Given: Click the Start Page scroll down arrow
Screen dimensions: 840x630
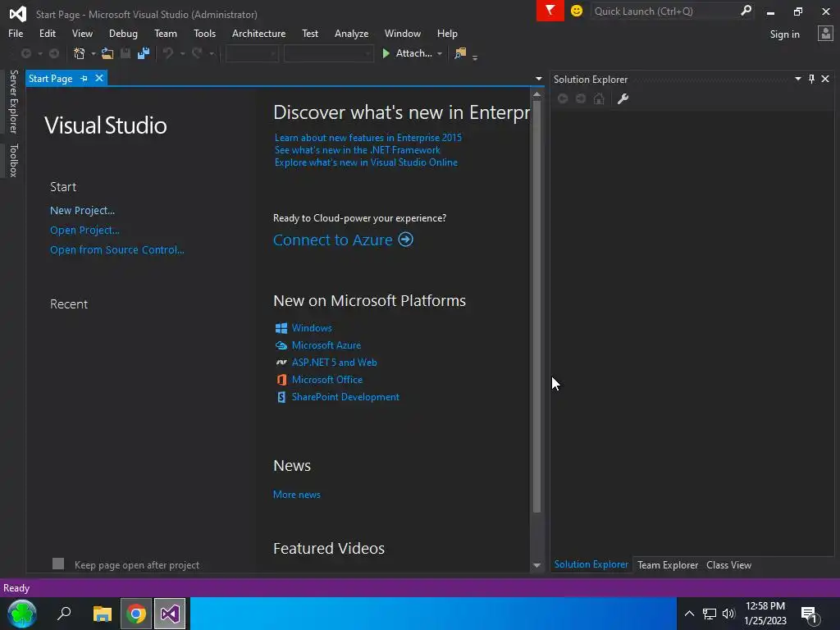Looking at the screenshot, I should [x=536, y=565].
